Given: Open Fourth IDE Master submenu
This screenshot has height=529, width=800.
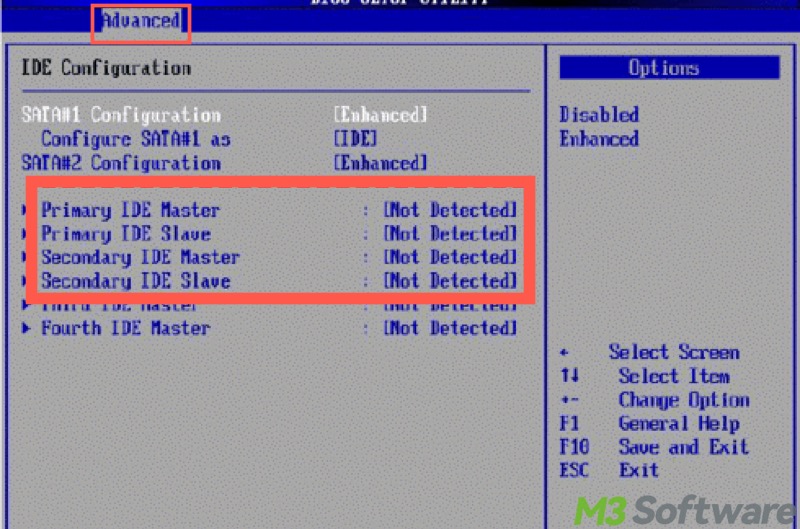Looking at the screenshot, I should [126, 328].
